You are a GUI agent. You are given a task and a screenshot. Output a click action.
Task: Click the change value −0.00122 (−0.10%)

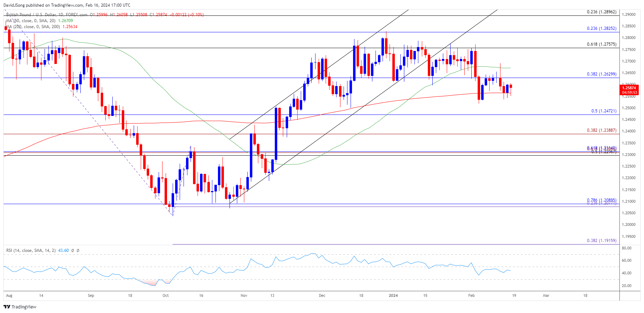187,15
